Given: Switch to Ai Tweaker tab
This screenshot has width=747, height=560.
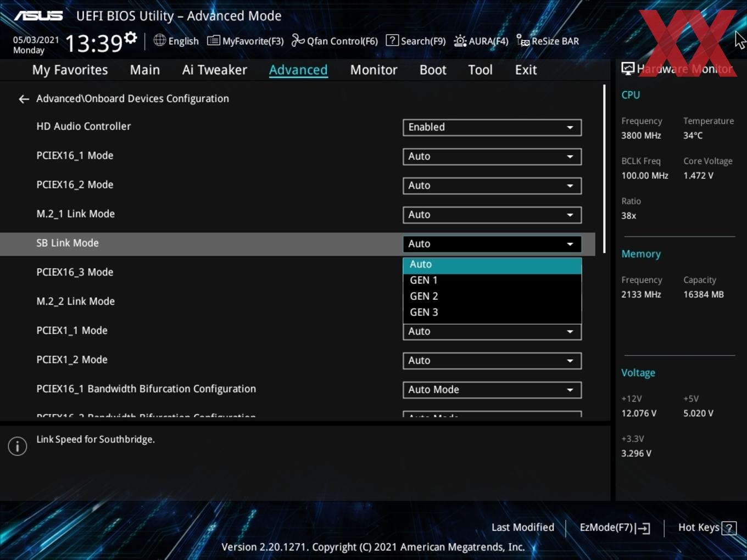Looking at the screenshot, I should pos(215,70).
